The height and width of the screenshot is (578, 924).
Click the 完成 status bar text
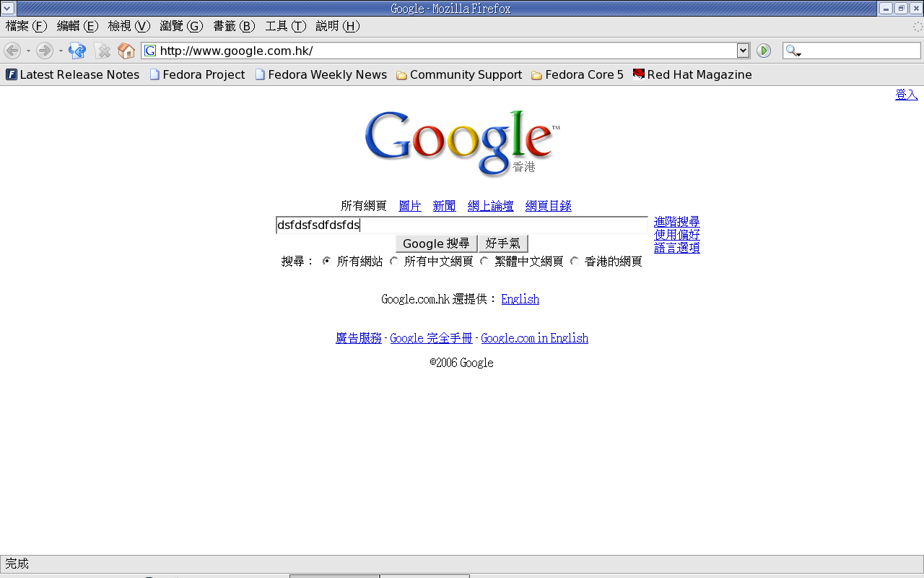17,564
